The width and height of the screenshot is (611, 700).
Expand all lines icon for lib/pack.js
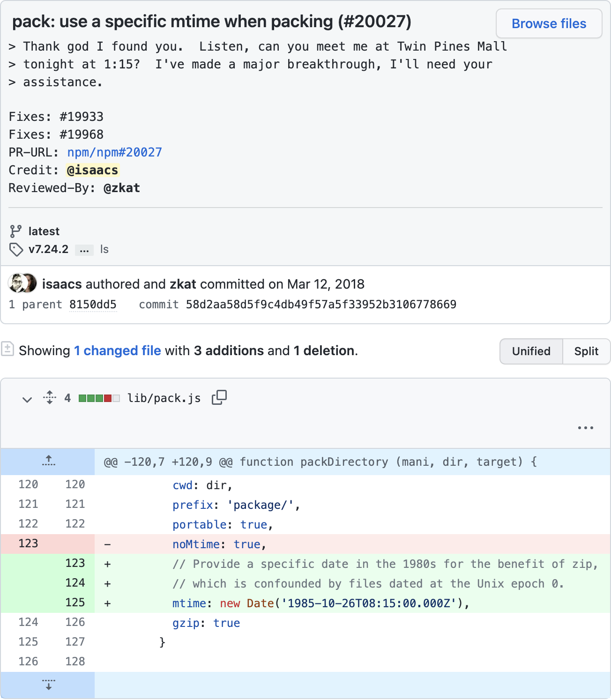[x=50, y=397]
